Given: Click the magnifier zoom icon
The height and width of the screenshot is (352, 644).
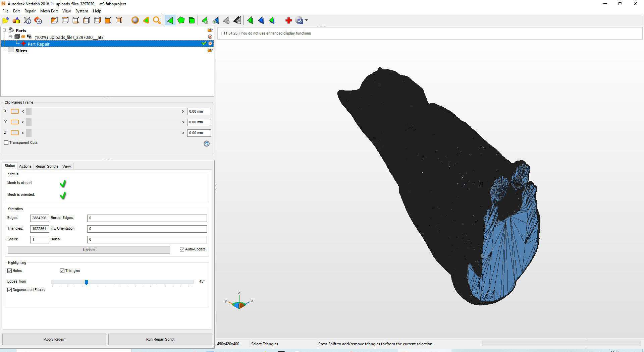Looking at the screenshot, I should coord(157,20).
